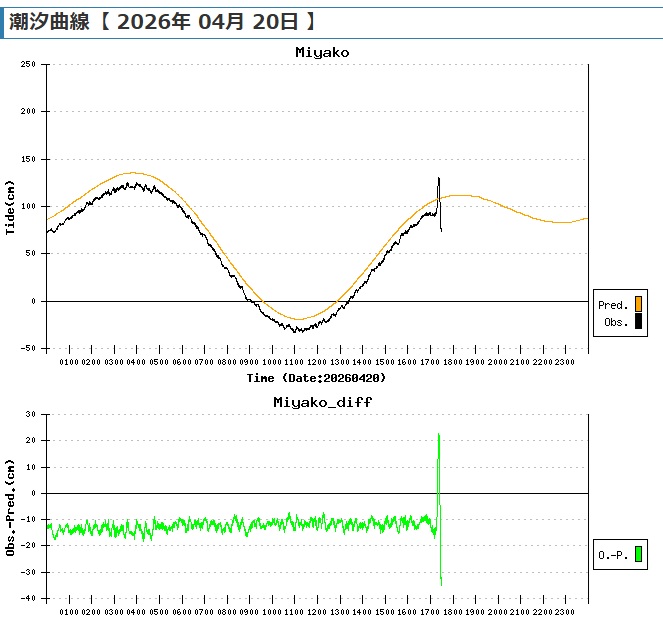This screenshot has width=663, height=617.
Task: Click the orange predicted curve's first peak near 0400
Action: 135,173
